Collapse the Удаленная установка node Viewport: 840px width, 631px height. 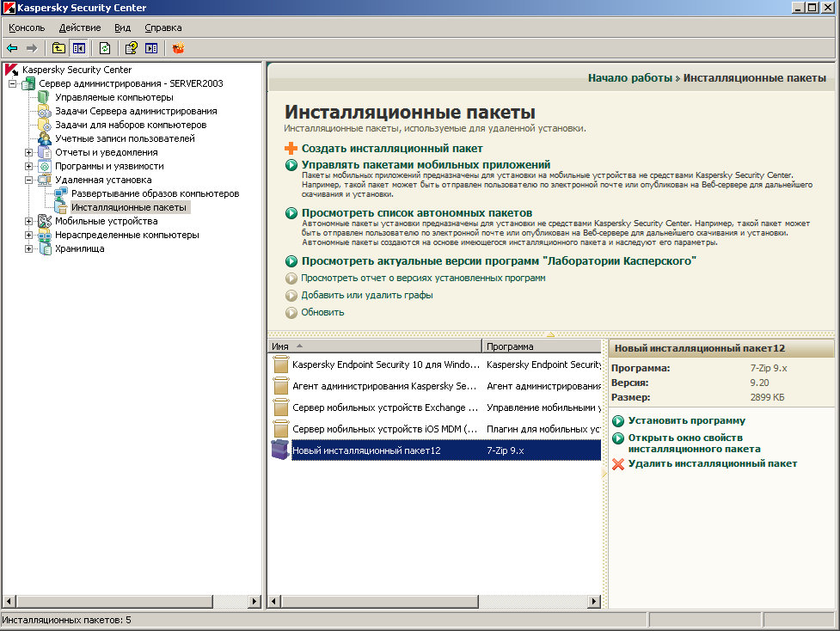click(x=29, y=180)
